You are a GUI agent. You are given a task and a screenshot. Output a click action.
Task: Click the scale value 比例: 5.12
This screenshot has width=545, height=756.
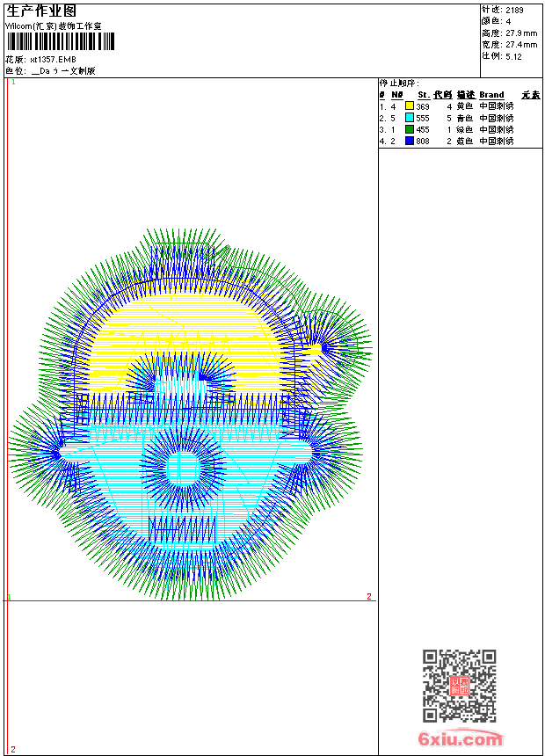pos(502,56)
